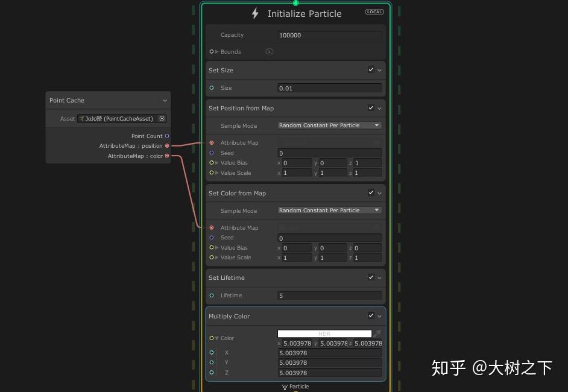
Task: Click the LOCAL space badge
Action: (x=374, y=11)
